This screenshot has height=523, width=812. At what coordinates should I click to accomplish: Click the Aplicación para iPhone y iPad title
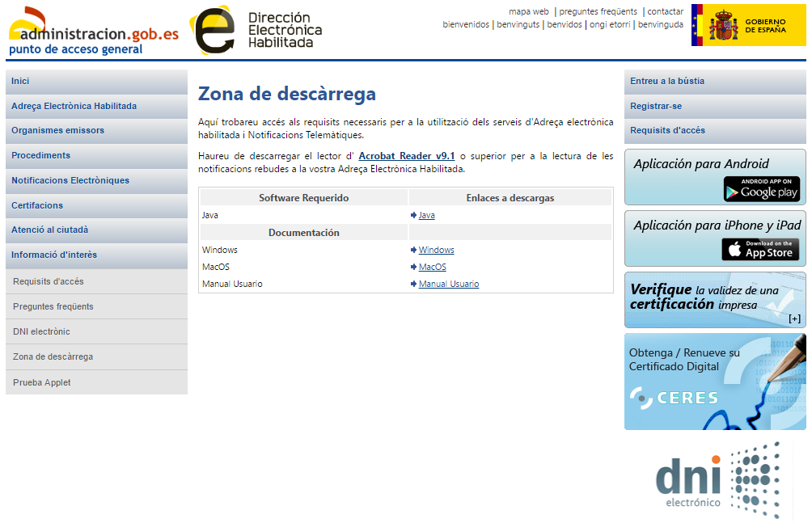(x=717, y=226)
